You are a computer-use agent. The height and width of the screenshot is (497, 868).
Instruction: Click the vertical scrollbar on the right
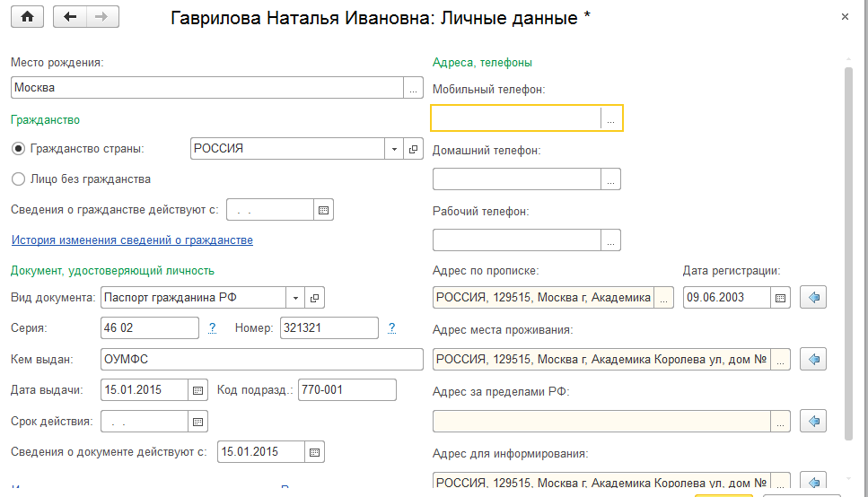849,251
